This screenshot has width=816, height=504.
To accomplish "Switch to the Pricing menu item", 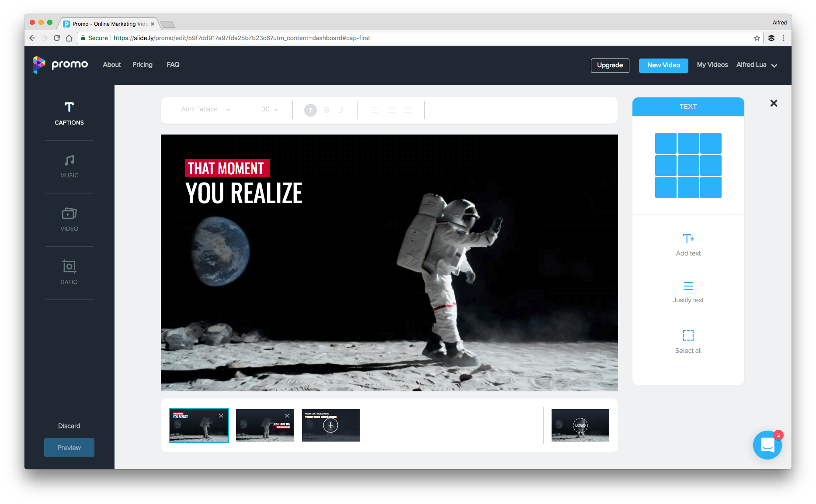I will [x=142, y=65].
